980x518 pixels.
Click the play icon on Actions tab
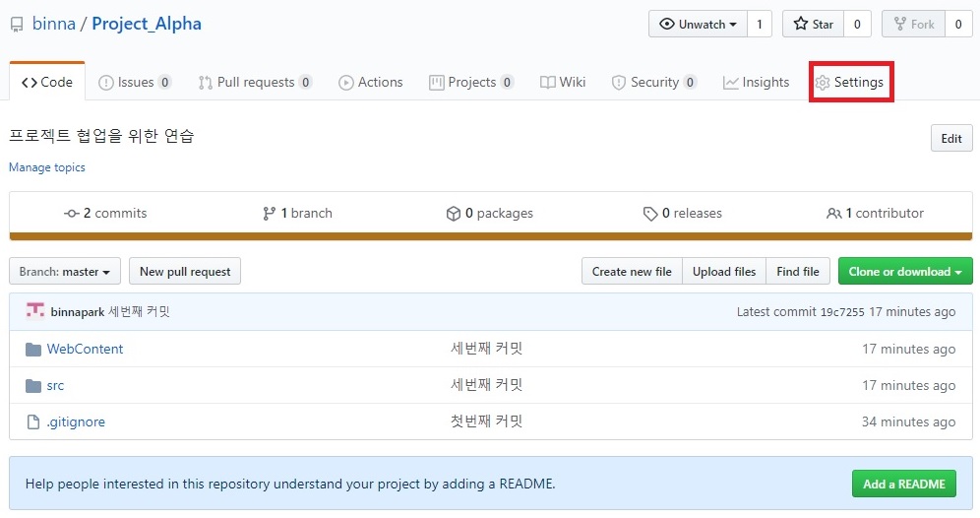345,83
